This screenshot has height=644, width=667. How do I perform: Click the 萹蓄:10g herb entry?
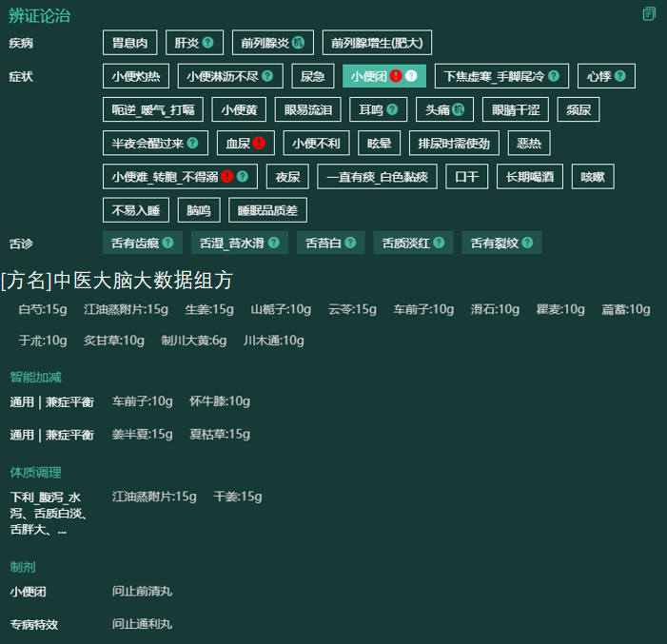[626, 309]
